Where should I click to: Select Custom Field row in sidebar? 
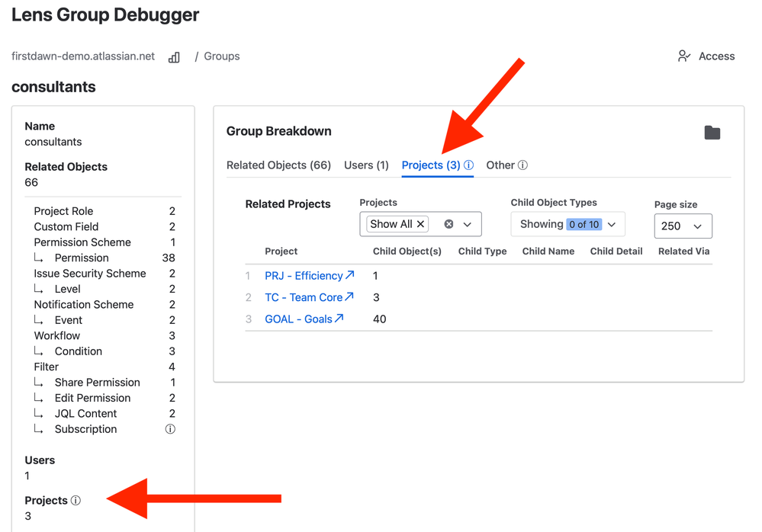pyautogui.click(x=104, y=226)
